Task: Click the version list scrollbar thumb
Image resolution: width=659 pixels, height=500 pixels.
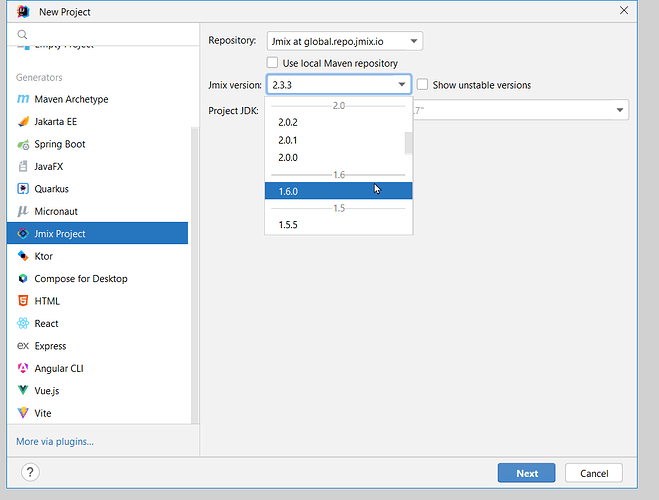Action: click(x=408, y=143)
